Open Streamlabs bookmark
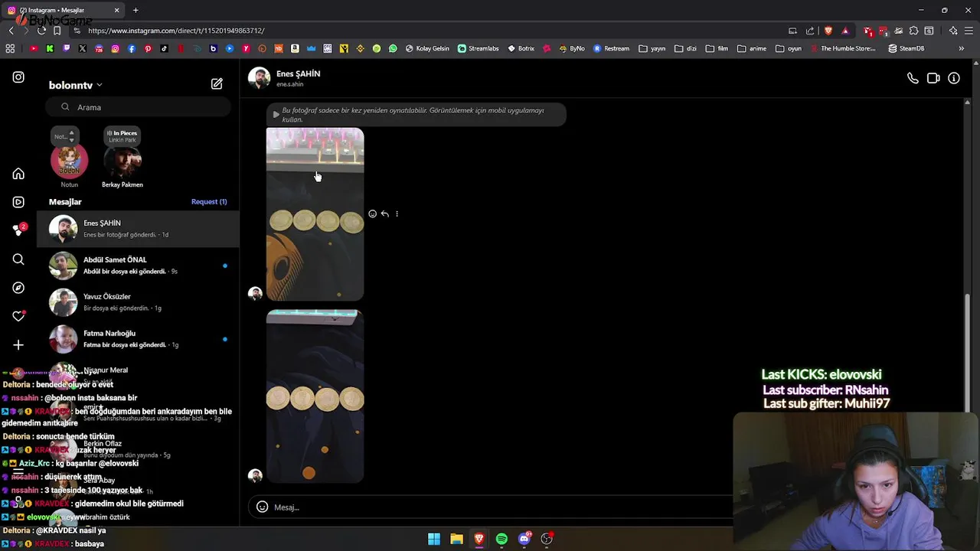This screenshot has height=551, width=980. (x=478, y=48)
